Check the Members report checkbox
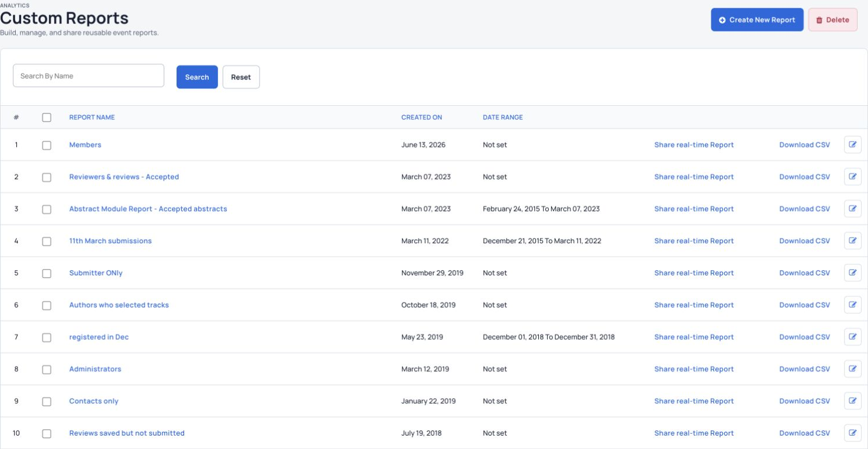This screenshot has height=449, width=868. (x=47, y=145)
